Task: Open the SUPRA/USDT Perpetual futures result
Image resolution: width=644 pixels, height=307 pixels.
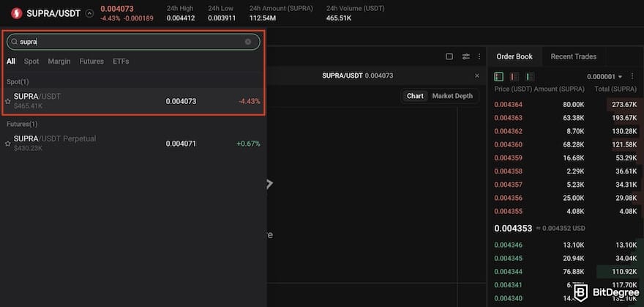Action: click(x=133, y=144)
